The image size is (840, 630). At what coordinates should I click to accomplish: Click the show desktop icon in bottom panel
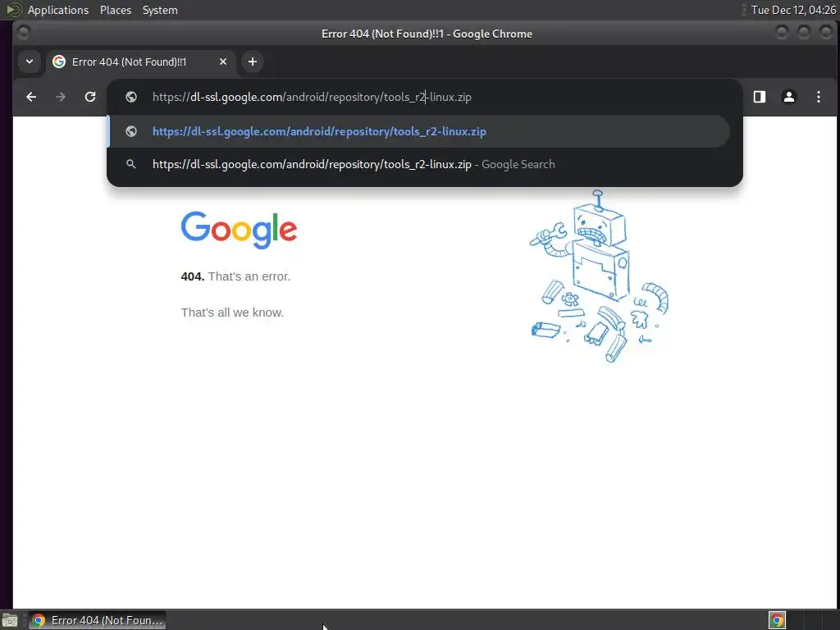(x=10, y=620)
